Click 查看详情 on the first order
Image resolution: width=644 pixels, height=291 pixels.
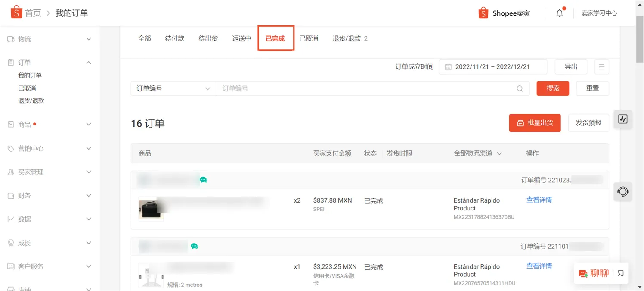[539, 200]
